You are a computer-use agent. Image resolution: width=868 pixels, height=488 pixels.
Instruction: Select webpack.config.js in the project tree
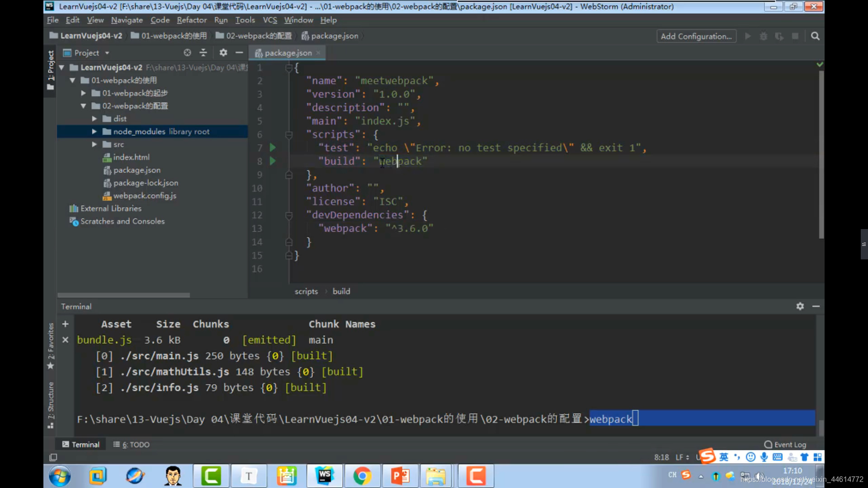point(140,196)
